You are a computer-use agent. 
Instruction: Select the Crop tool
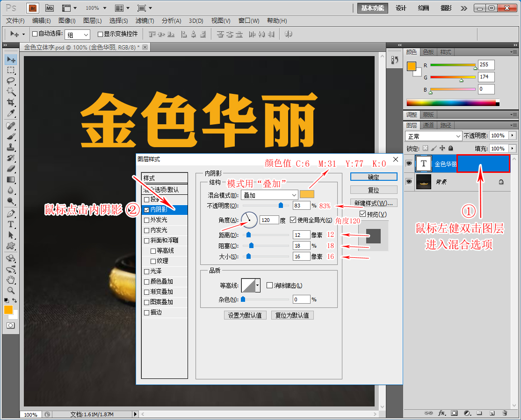coord(10,100)
